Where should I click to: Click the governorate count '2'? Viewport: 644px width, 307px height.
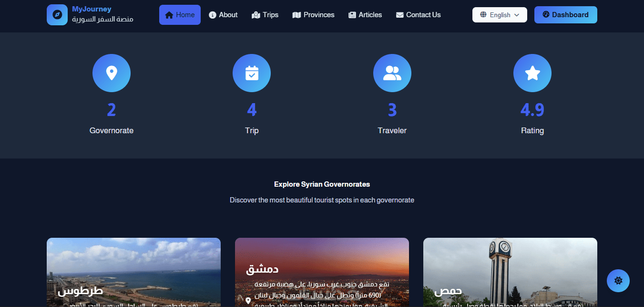pos(112,110)
